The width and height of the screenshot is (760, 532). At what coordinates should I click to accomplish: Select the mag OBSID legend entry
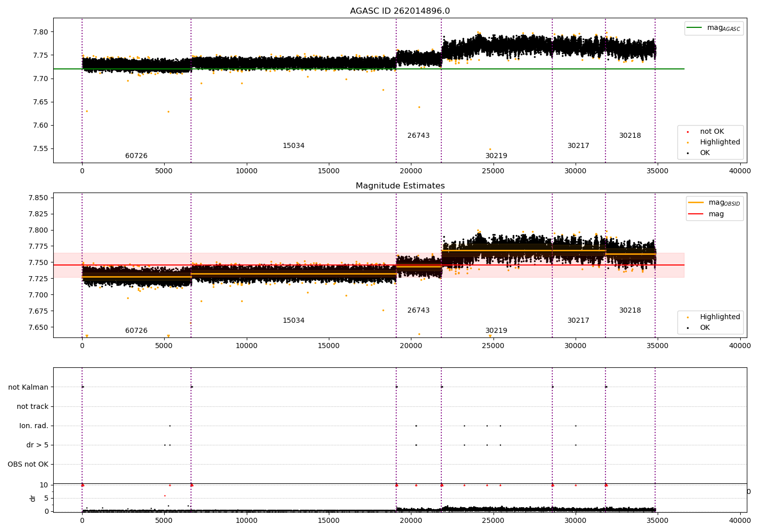(x=714, y=203)
